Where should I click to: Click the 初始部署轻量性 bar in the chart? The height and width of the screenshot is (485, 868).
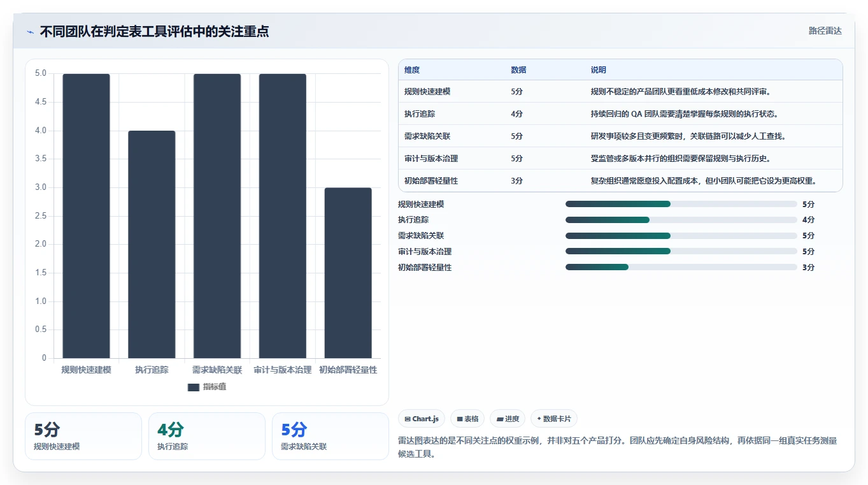pyautogui.click(x=348, y=273)
